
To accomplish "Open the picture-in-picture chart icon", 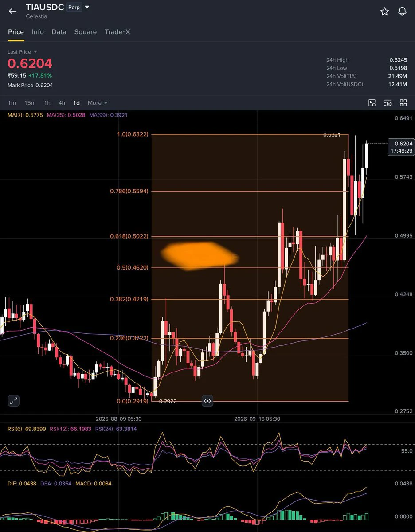I will (372, 103).
